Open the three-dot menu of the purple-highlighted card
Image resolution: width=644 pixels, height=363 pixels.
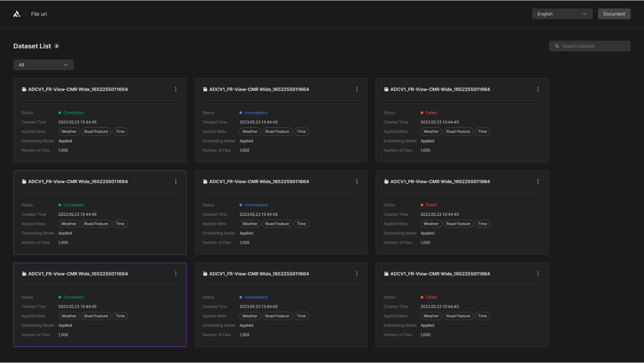tap(176, 274)
